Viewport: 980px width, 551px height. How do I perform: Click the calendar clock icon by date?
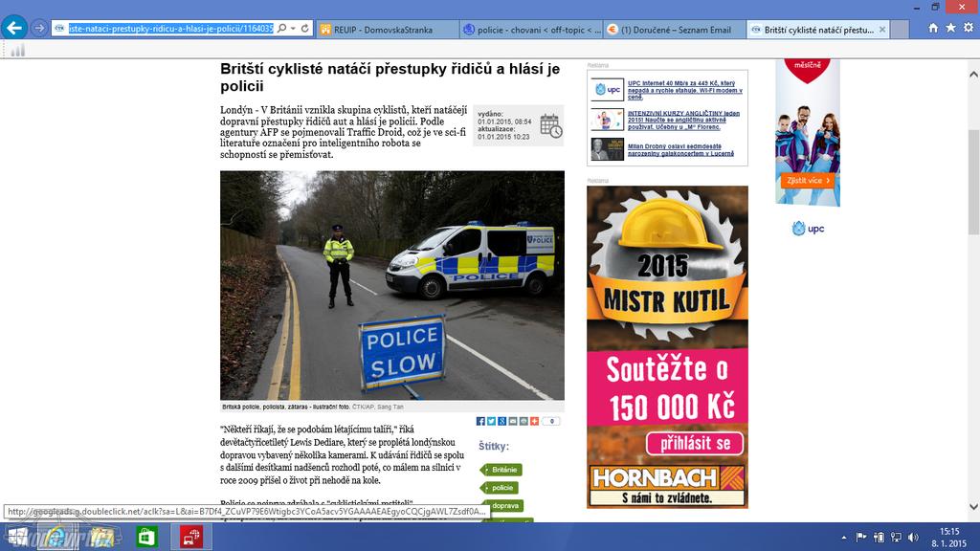pos(550,125)
